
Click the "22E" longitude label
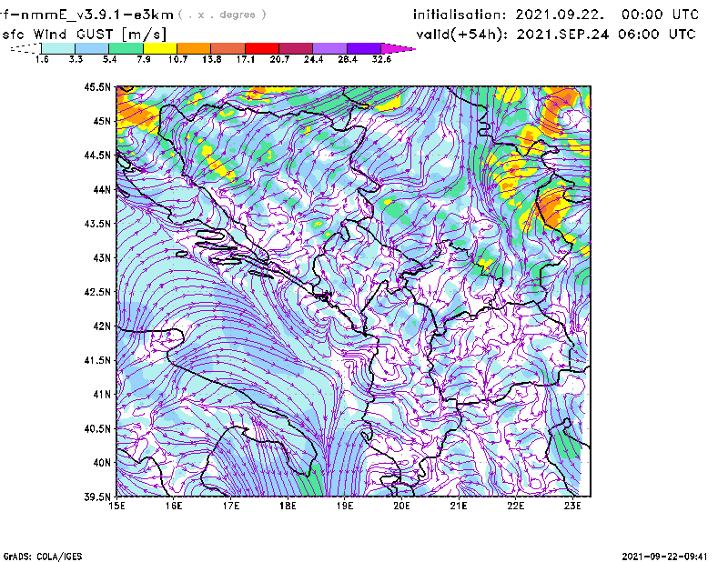coord(515,506)
